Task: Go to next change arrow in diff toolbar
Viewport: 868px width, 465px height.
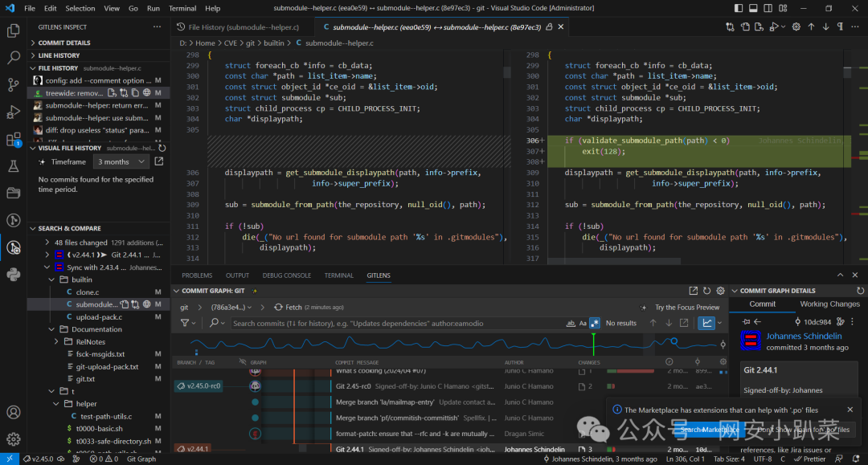Action: tap(826, 27)
